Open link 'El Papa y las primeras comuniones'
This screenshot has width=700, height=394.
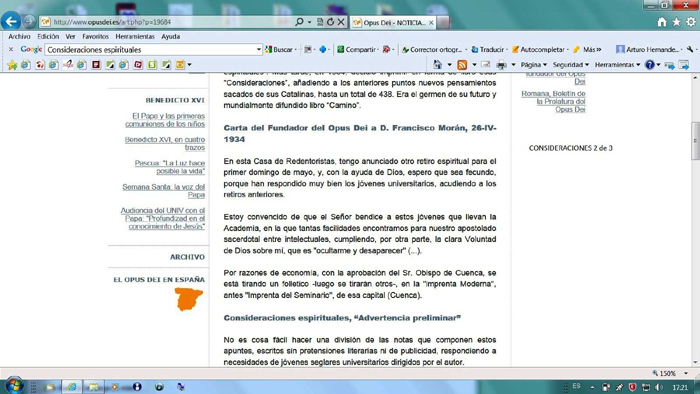point(165,120)
